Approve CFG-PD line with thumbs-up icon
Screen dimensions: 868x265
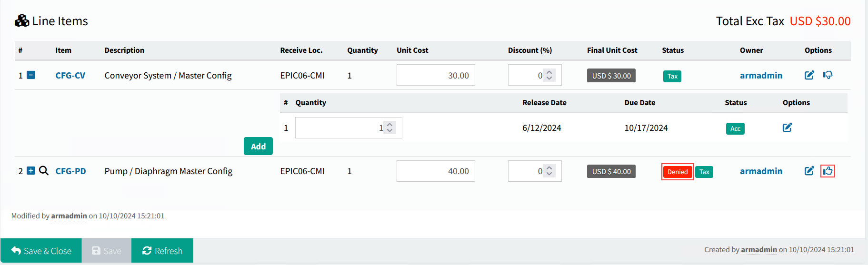coord(828,171)
